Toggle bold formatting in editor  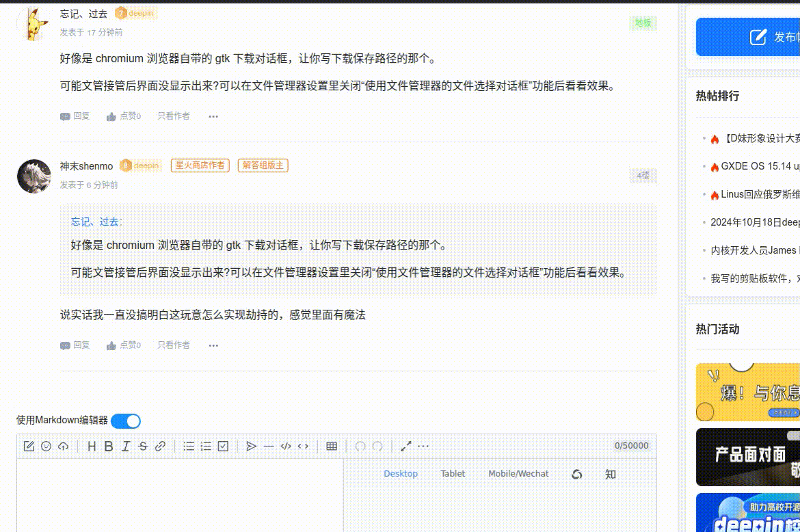tap(109, 447)
